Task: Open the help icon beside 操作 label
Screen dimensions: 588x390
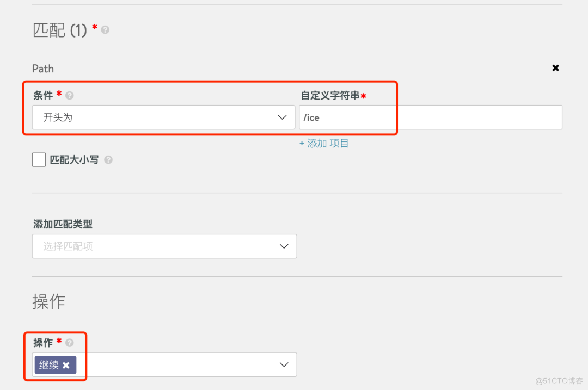Action: coord(69,343)
